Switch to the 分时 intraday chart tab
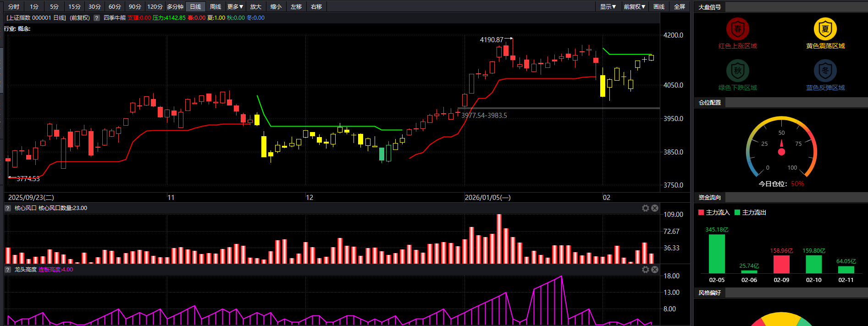 (14, 6)
